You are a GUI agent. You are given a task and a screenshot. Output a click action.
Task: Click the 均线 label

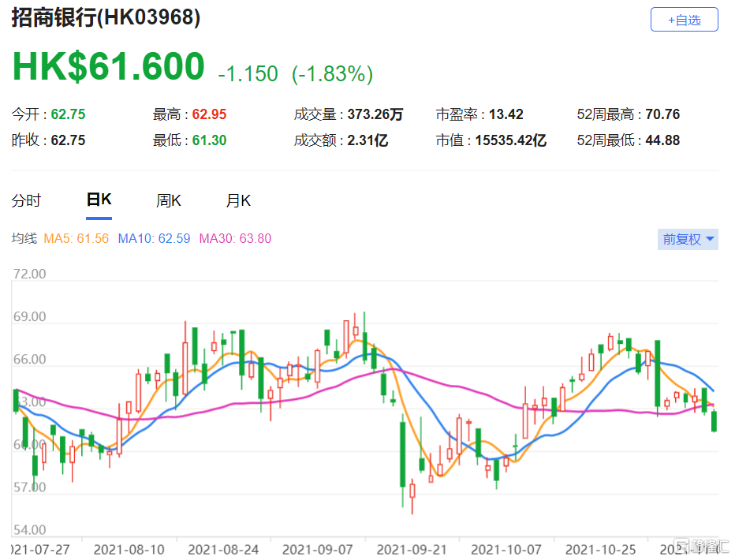point(24,238)
